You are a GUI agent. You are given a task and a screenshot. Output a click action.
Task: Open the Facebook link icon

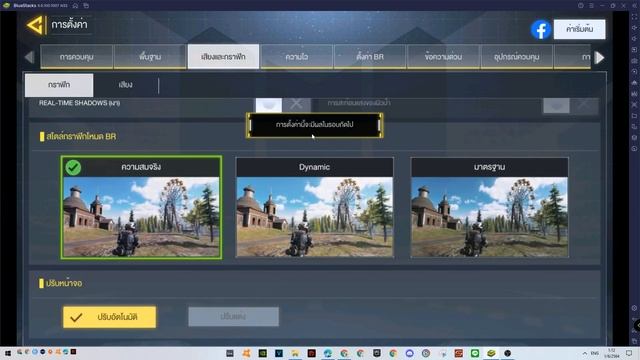pos(541,29)
